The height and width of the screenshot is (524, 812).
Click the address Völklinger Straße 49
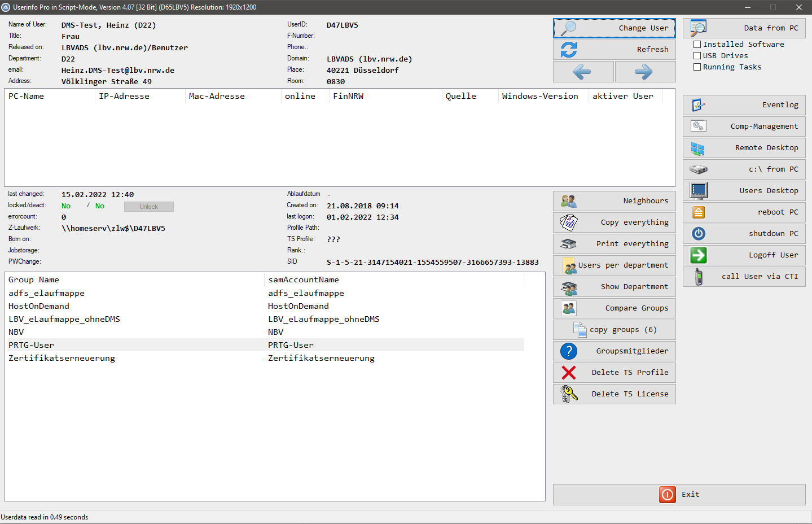tap(107, 82)
